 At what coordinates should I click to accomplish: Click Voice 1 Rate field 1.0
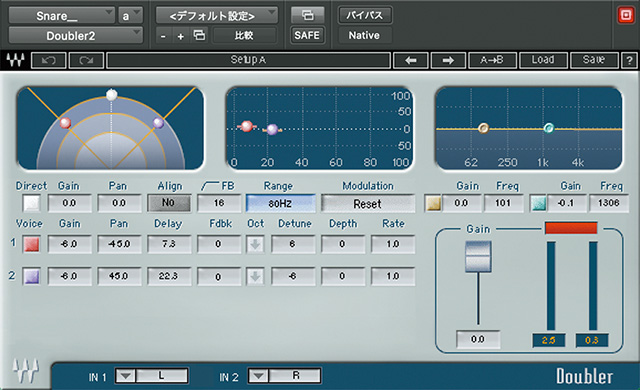pos(392,244)
